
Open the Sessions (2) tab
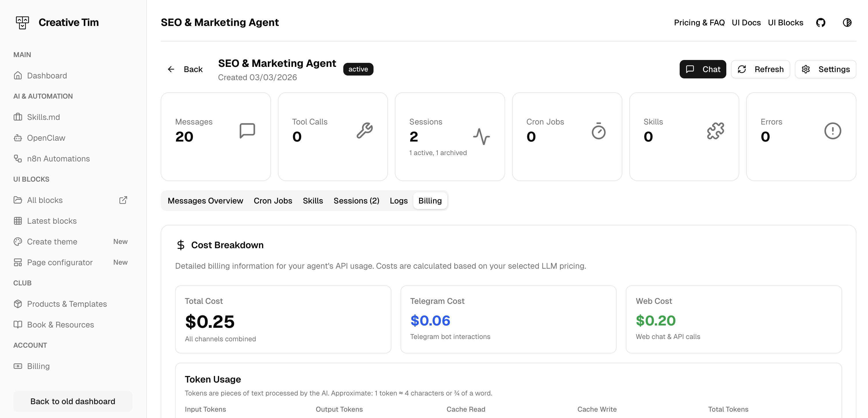tap(357, 201)
